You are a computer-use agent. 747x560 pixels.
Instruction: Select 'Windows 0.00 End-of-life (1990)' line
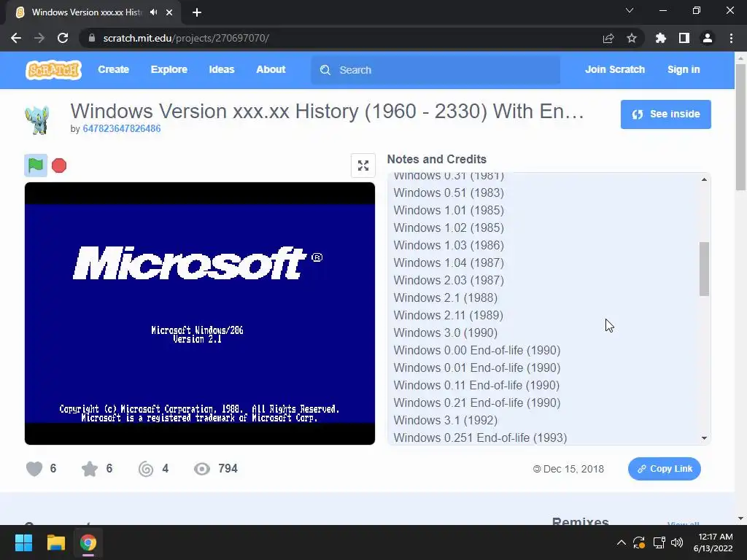tap(477, 351)
